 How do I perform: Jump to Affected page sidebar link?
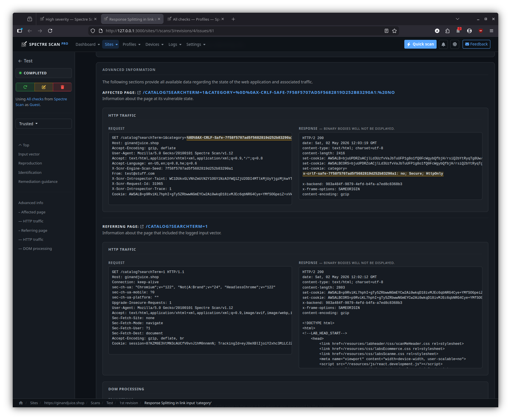pos(32,212)
